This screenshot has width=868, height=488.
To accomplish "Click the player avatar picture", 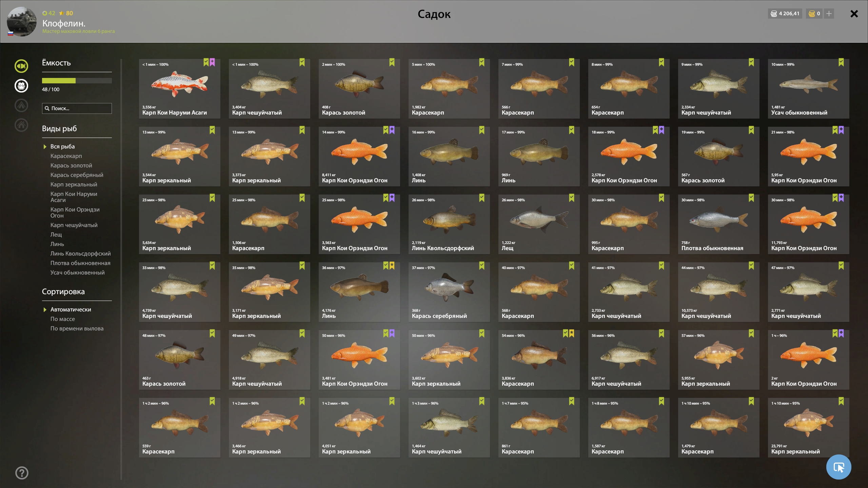I will click(x=22, y=22).
